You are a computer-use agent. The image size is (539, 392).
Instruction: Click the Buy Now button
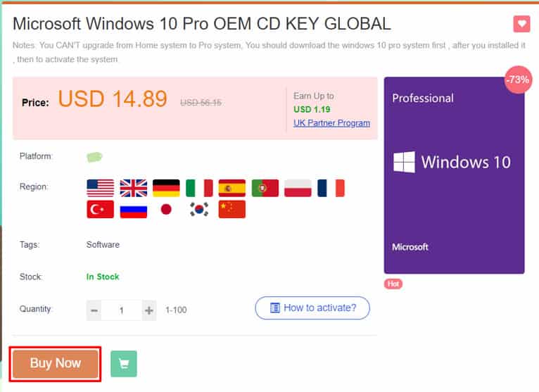[56, 364]
